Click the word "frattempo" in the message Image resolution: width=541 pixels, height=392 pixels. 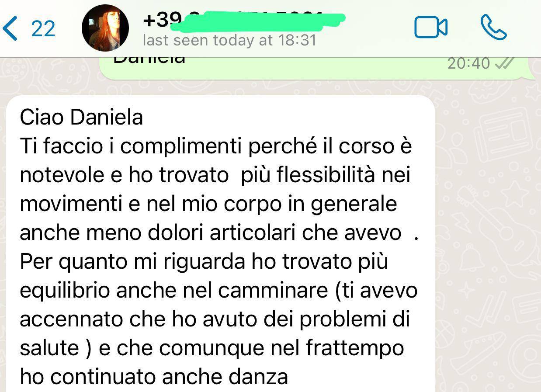(x=354, y=349)
